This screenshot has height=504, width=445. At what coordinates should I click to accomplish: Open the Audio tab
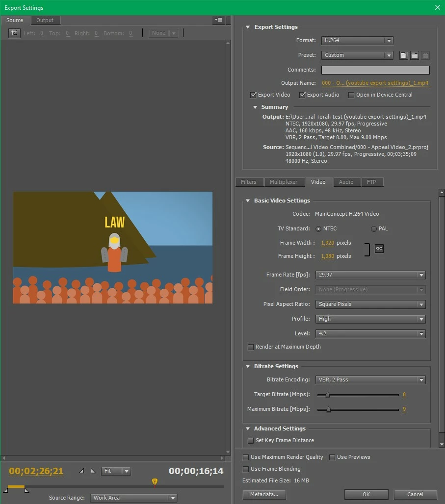click(346, 182)
